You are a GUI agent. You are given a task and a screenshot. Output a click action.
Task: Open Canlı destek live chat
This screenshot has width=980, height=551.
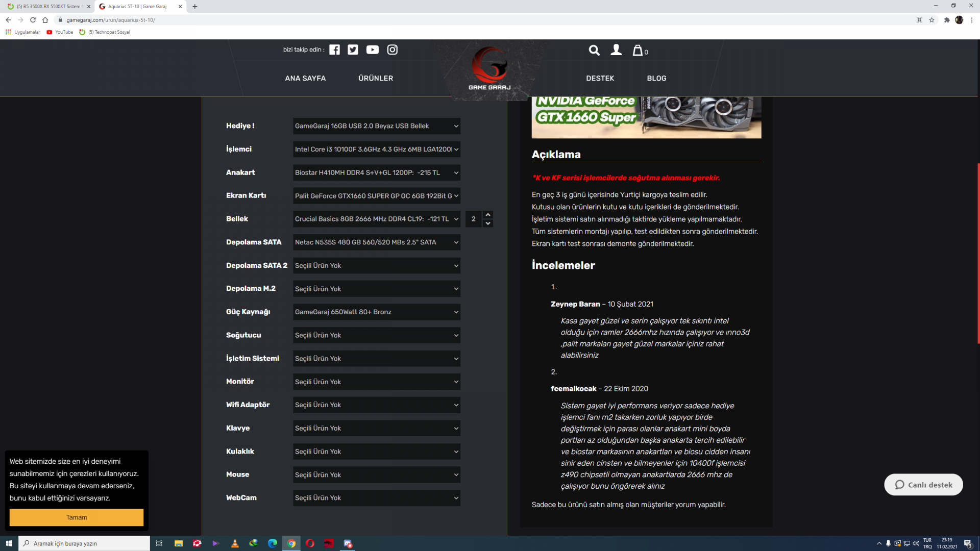pos(923,485)
